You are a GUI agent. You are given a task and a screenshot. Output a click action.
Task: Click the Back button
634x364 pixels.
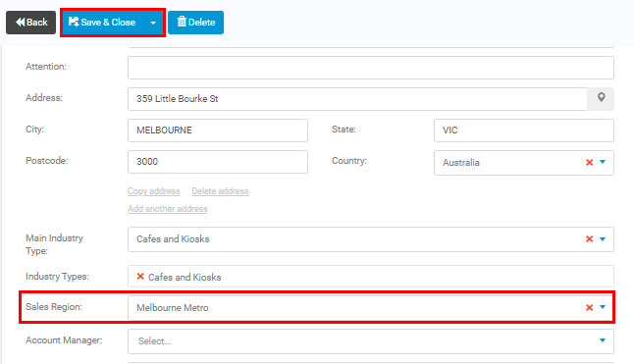pos(30,23)
